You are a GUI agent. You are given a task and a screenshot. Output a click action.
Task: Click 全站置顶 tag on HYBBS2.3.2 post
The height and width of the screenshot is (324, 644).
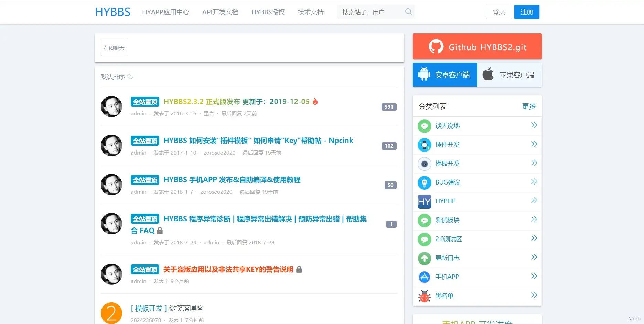click(x=145, y=102)
